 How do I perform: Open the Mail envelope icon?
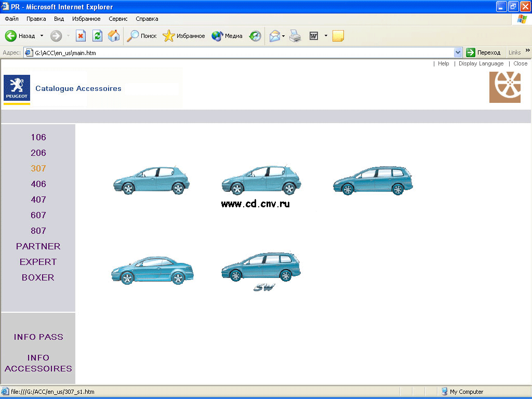(x=274, y=36)
